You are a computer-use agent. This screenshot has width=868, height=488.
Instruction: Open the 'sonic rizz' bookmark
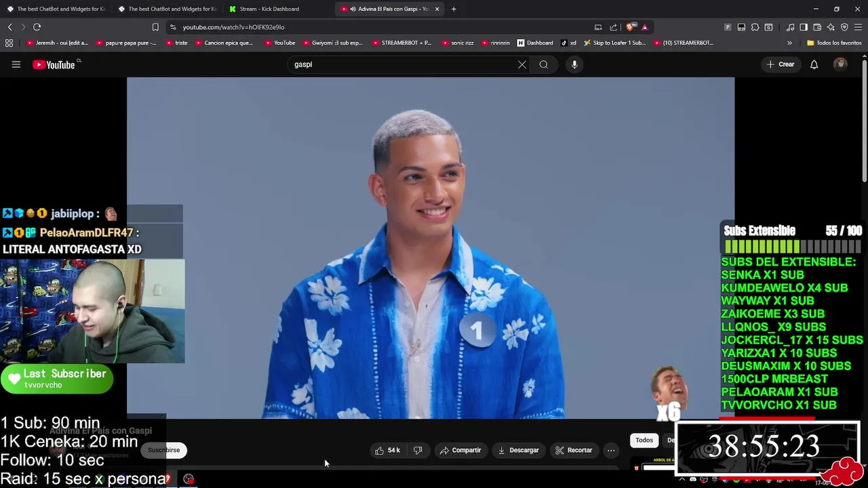click(x=458, y=43)
